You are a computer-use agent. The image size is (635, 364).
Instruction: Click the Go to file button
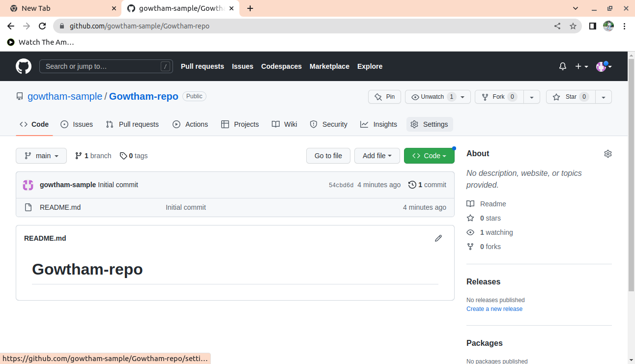point(328,156)
